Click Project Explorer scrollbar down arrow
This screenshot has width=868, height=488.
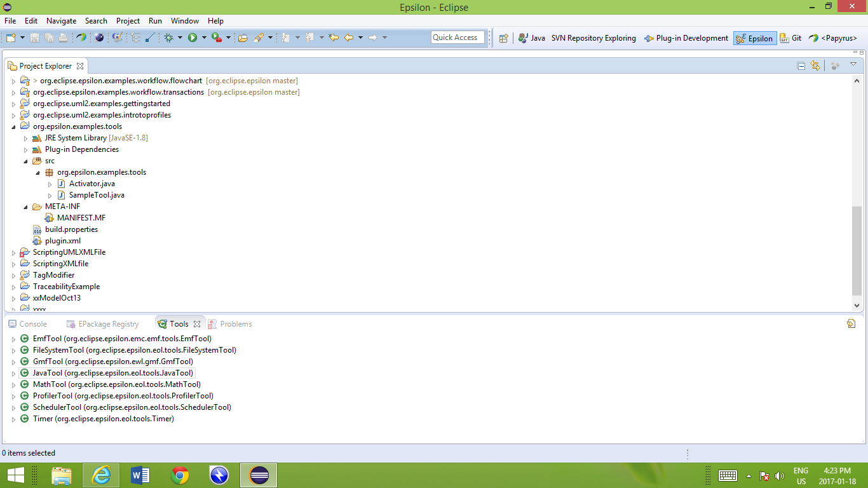click(x=857, y=306)
